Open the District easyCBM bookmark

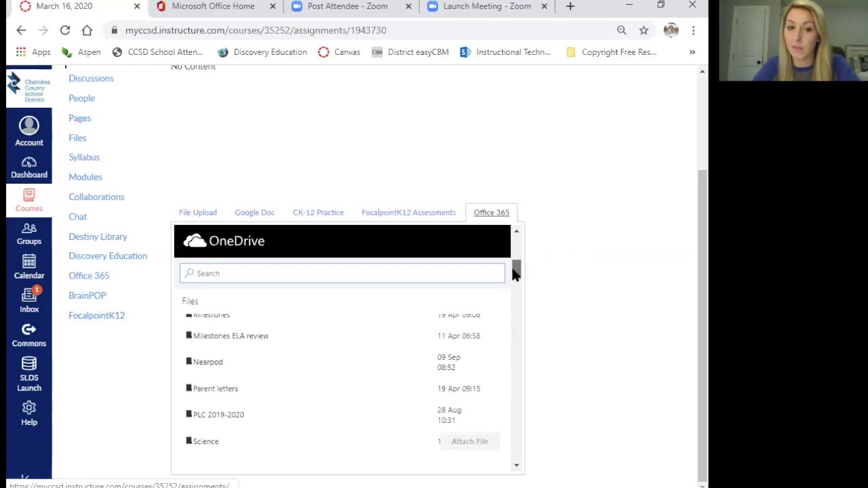coord(410,52)
